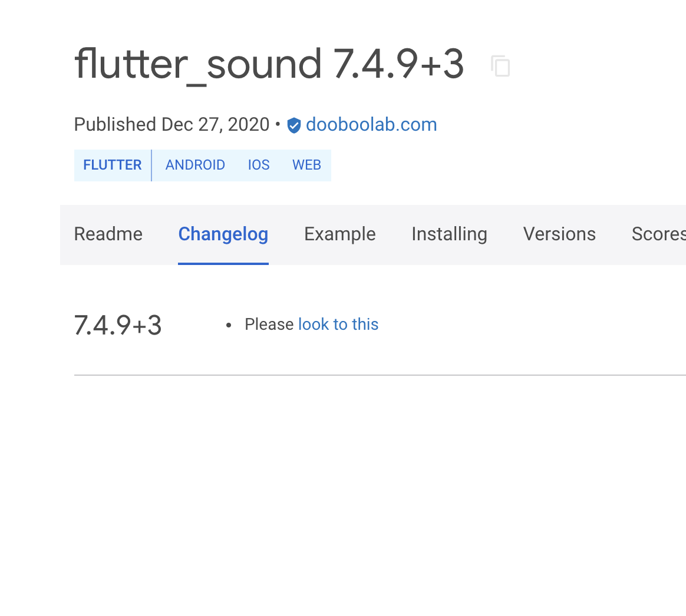686x616 pixels.
Task: Select the FLUTTER platform badge
Action: (112, 165)
